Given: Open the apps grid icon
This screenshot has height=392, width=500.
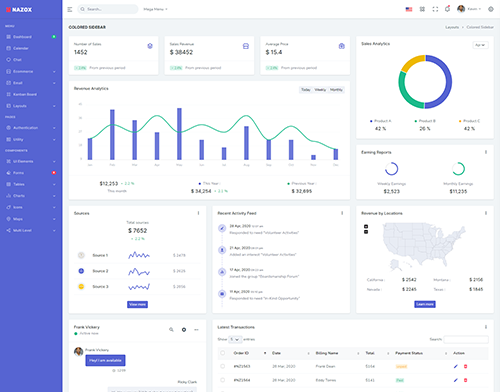Looking at the screenshot, I should (x=422, y=9).
